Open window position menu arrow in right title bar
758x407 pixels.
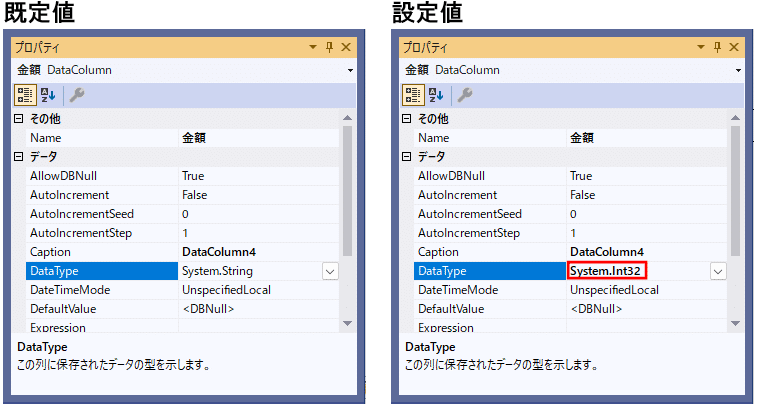(701, 47)
